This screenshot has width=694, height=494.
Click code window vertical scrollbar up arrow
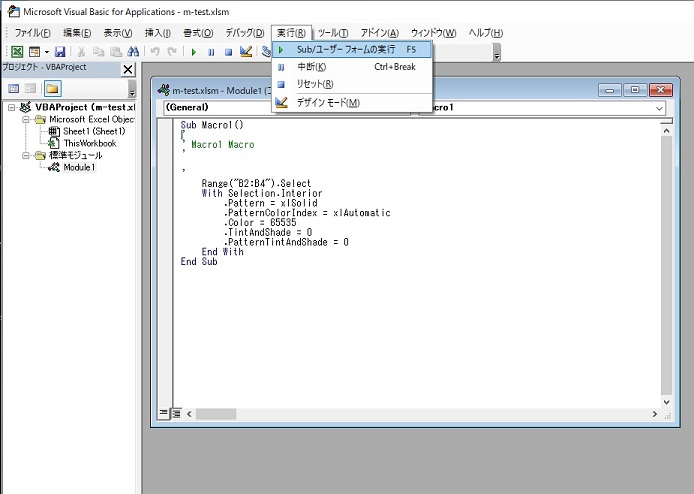pyautogui.click(x=666, y=131)
